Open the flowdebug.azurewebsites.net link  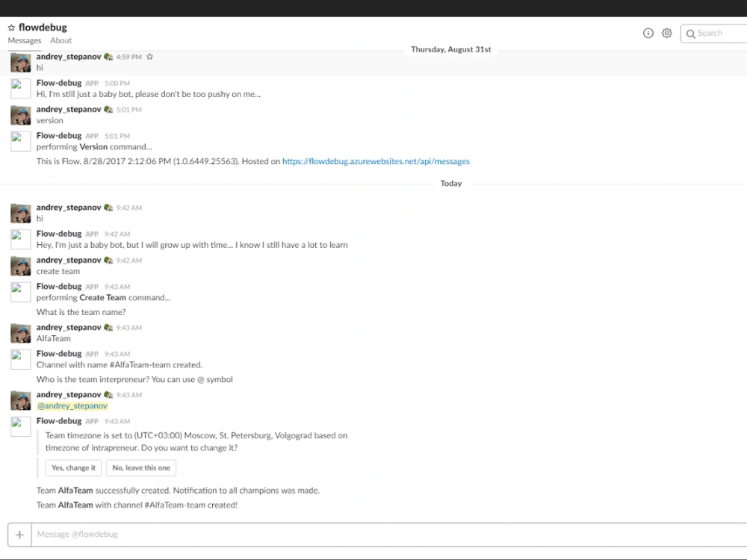[x=376, y=161]
